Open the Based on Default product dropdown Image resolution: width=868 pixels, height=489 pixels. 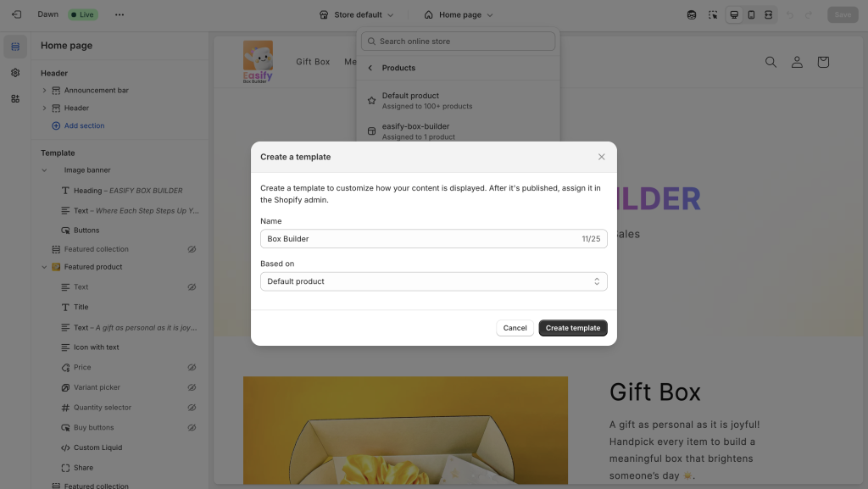coord(433,281)
